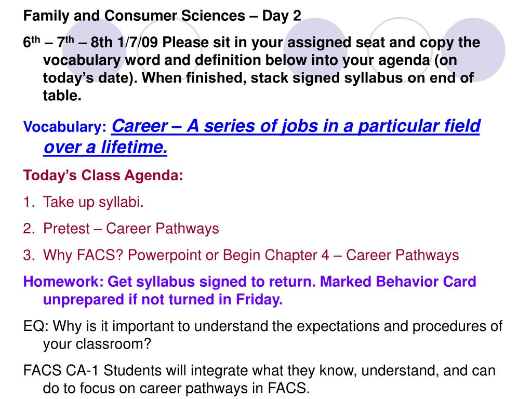Click the 'Today's Class Agenda:' heading

pyautogui.click(x=103, y=176)
